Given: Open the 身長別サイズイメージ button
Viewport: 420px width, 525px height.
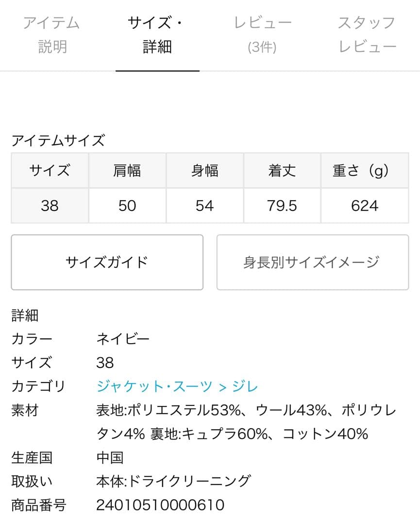Looking at the screenshot, I should (x=312, y=262).
